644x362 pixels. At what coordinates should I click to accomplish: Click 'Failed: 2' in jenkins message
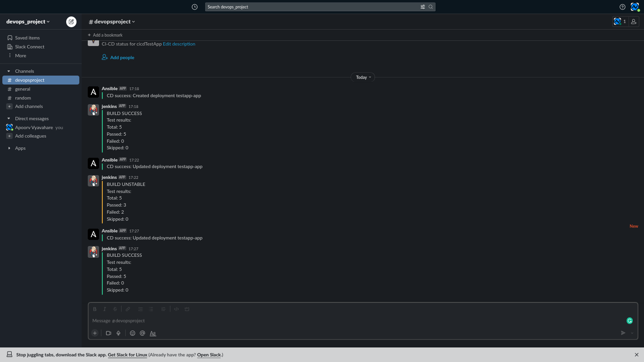click(115, 212)
